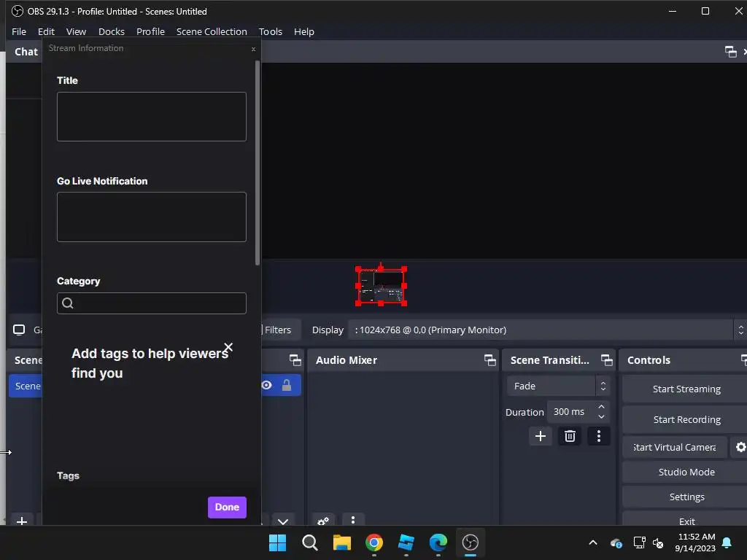Click the muted volume tray icon
Viewport: 747px width, 560px height.
pos(658,542)
